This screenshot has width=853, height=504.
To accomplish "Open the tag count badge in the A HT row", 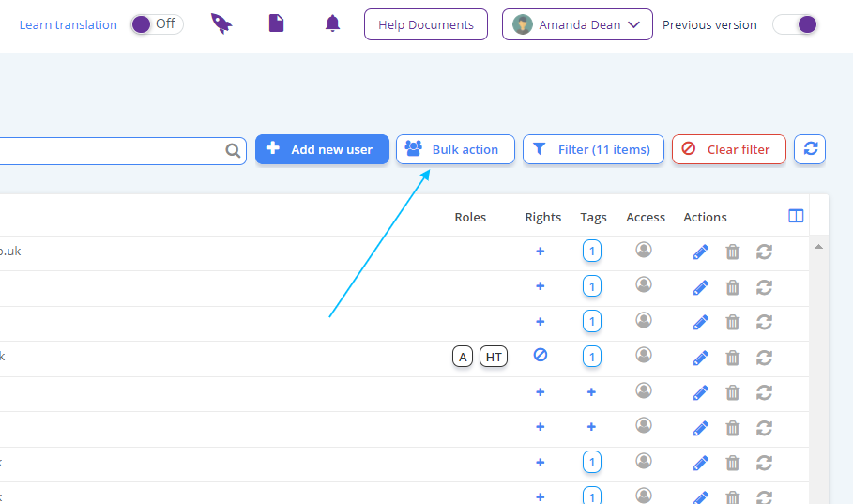I will 592,357.
